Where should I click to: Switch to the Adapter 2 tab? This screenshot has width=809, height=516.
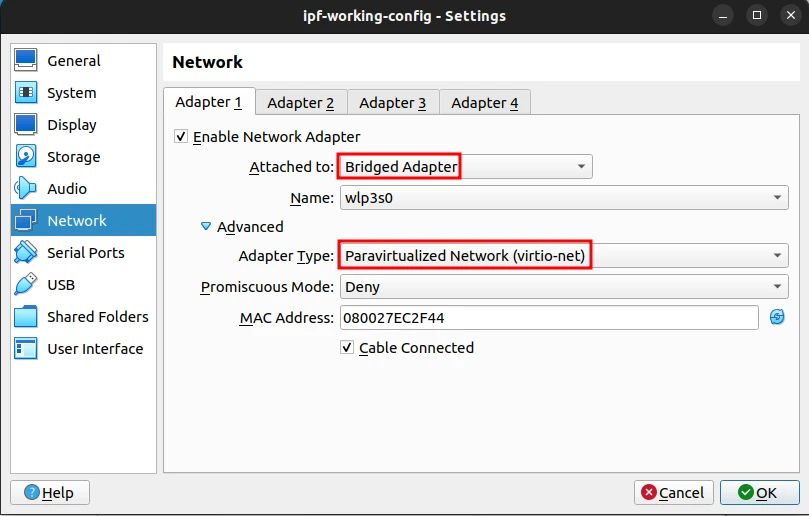(x=300, y=103)
